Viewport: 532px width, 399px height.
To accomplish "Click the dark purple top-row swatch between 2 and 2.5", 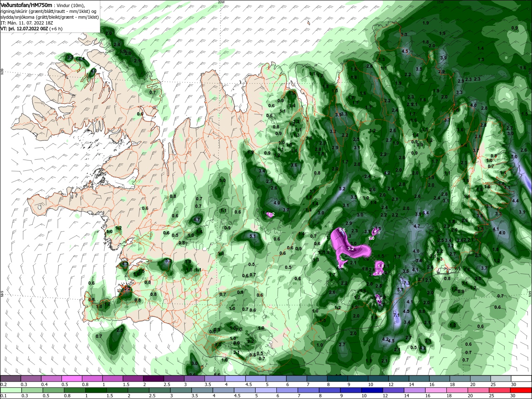I will pos(153,379).
